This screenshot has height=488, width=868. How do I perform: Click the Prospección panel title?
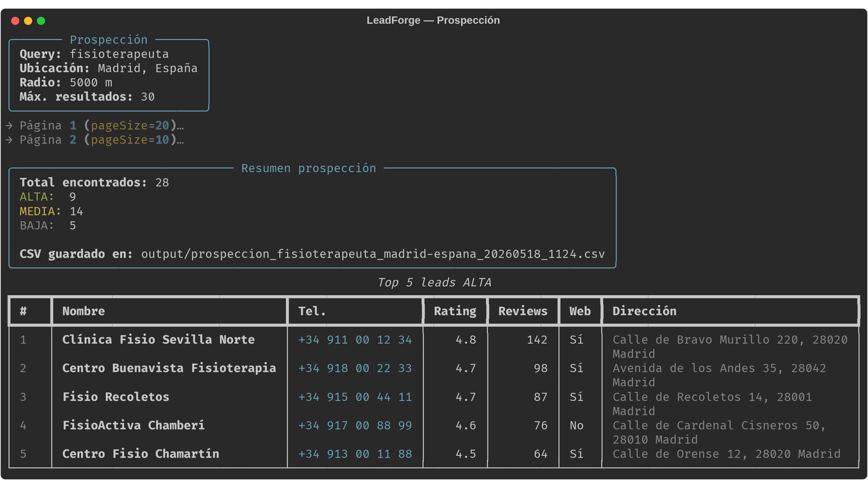pyautogui.click(x=108, y=40)
